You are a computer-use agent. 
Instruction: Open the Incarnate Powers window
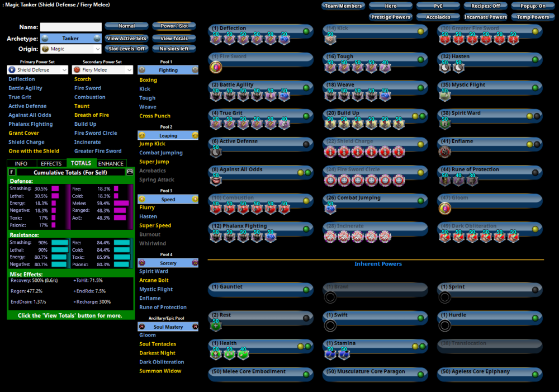485,17
